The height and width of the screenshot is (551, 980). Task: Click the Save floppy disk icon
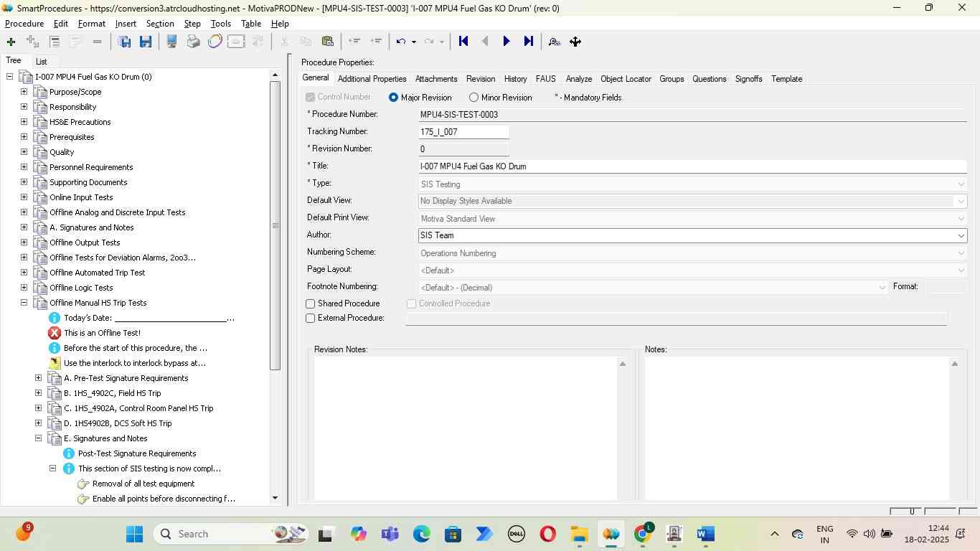(x=146, y=42)
